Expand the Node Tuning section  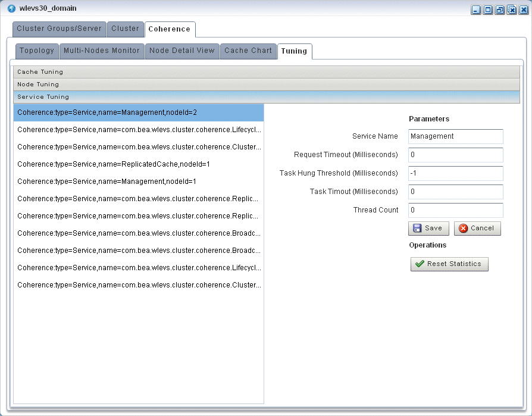266,85
